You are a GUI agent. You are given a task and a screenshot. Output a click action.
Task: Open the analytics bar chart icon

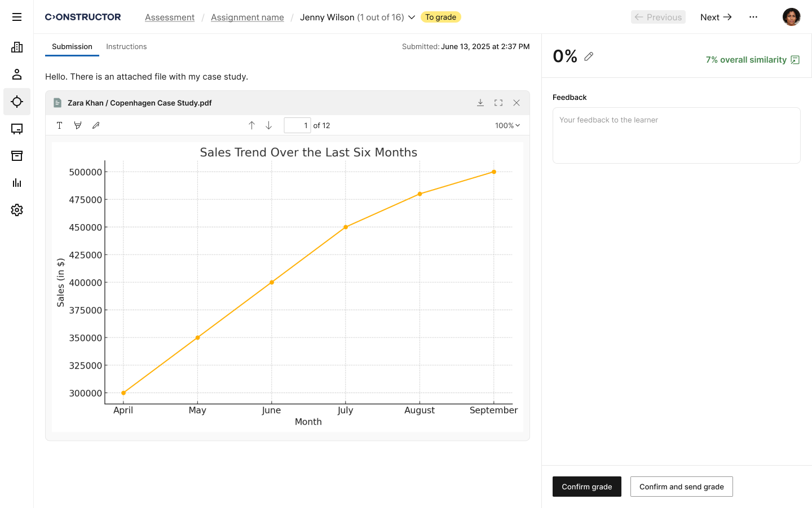pos(17,183)
